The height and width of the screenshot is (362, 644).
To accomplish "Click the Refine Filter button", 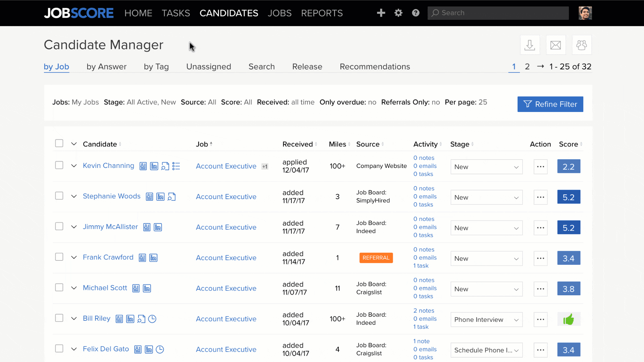I will 550,104.
